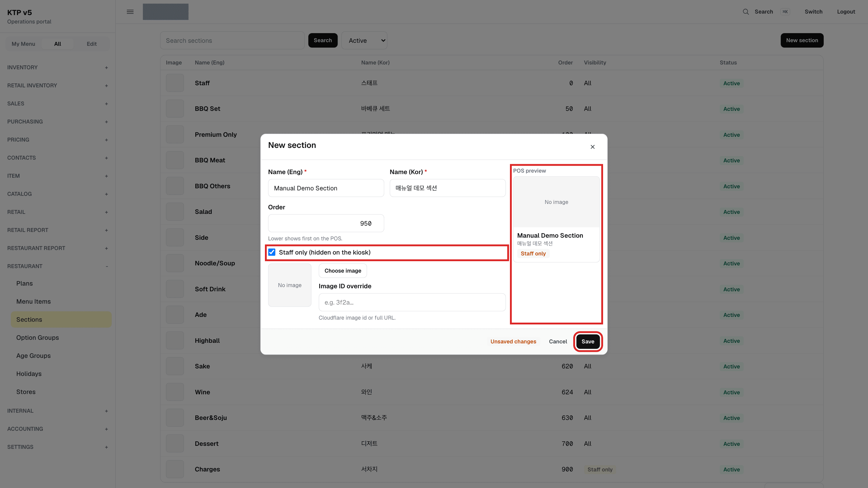Click the magnifier search icon in header

746,12
